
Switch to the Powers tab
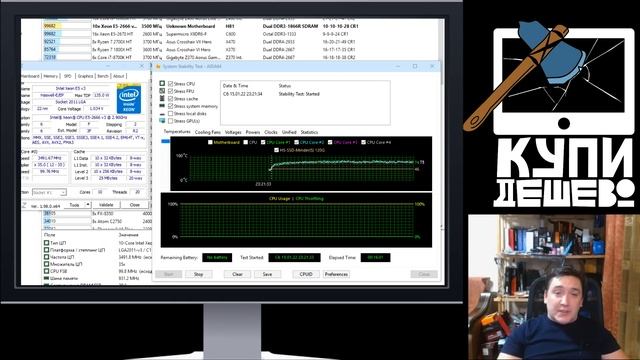click(x=253, y=132)
